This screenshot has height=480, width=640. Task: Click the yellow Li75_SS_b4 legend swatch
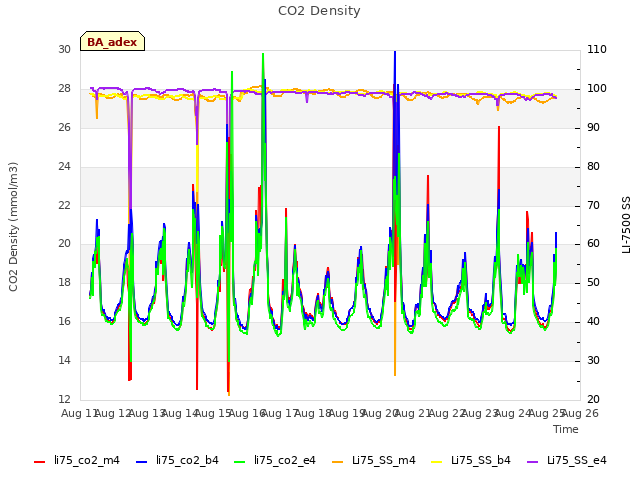coord(437,462)
